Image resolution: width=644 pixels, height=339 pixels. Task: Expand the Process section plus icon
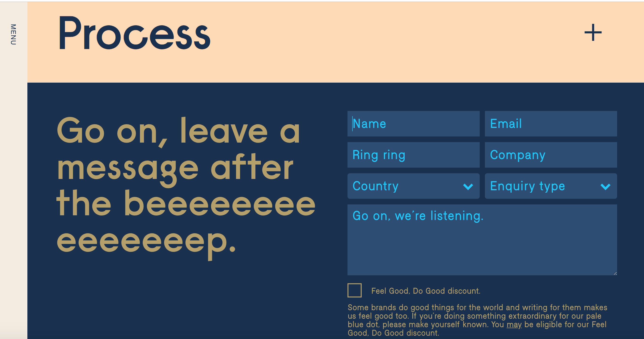(593, 33)
